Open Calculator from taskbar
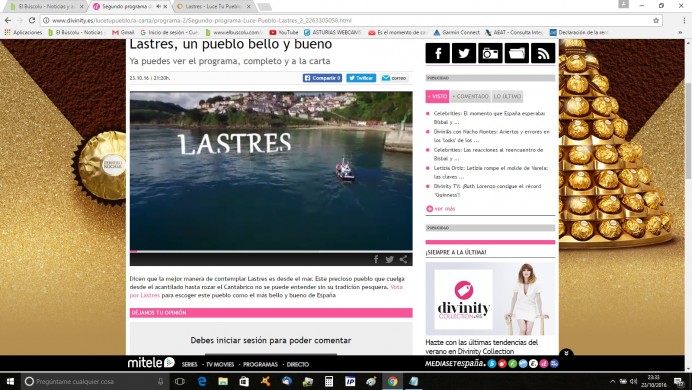692x390 pixels. pyautogui.click(x=329, y=381)
